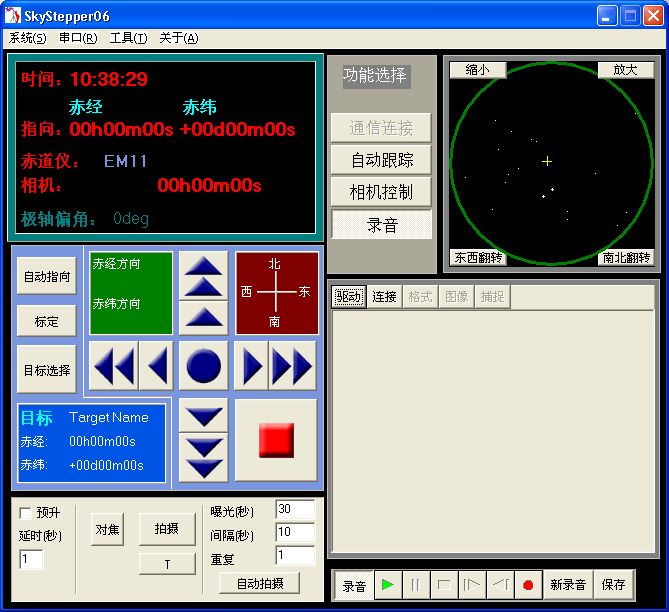Click the 延时(秒) input field
The width and height of the screenshot is (669, 612).
[31, 559]
